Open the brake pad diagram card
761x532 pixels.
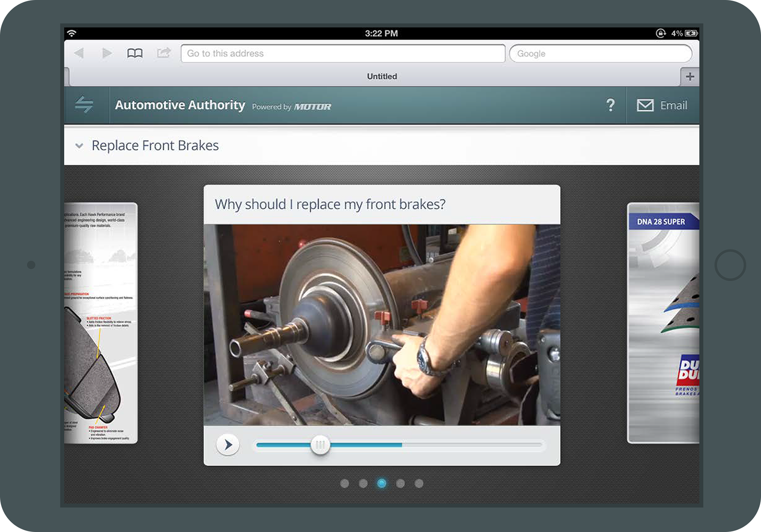click(101, 323)
